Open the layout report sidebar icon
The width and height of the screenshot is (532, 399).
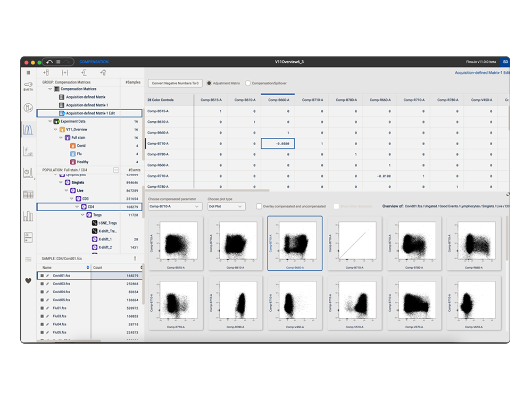tap(28, 237)
